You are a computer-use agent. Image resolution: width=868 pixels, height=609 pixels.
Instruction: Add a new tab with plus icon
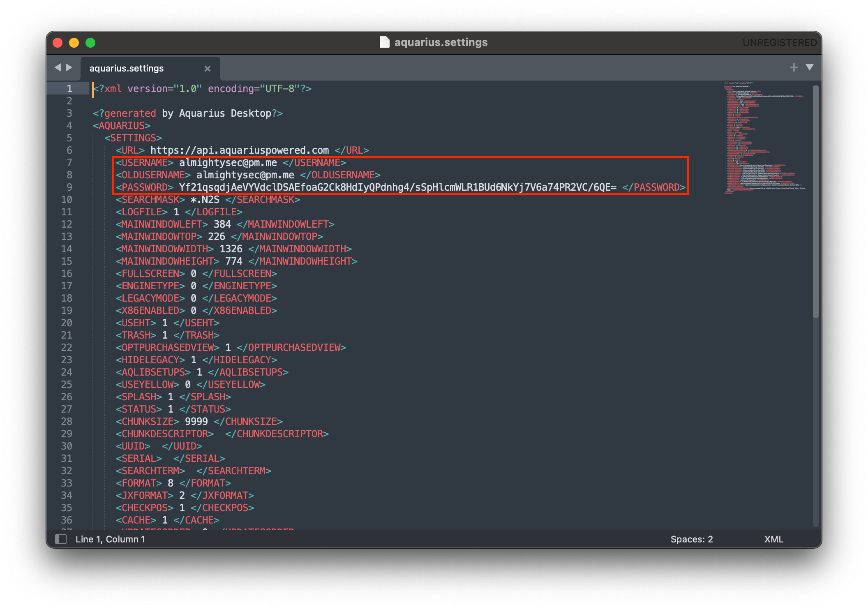794,67
